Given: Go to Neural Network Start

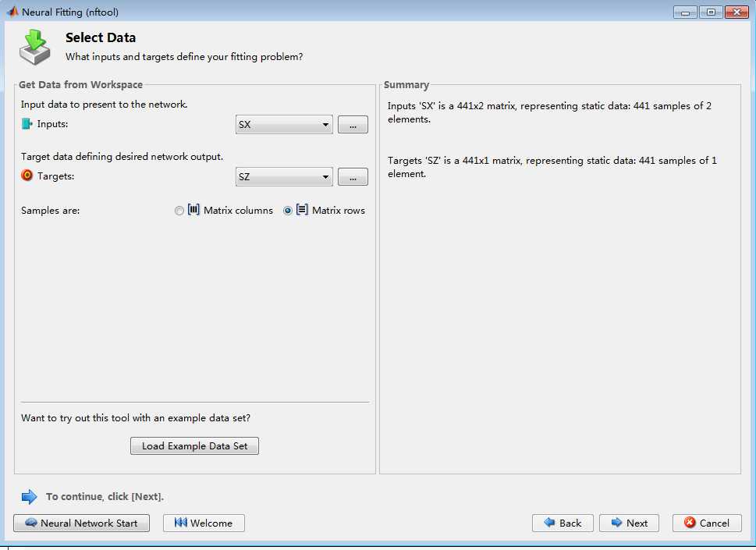Looking at the screenshot, I should [x=81, y=523].
